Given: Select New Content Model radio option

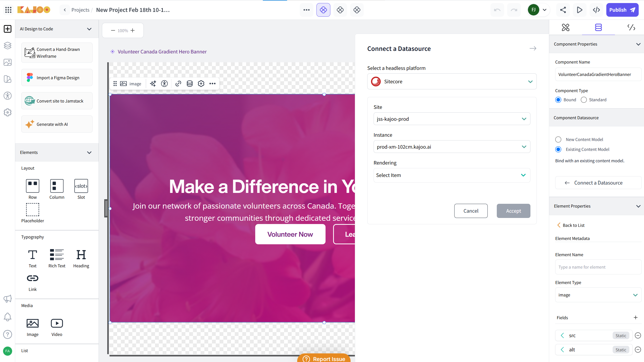Looking at the screenshot, I should (x=558, y=139).
